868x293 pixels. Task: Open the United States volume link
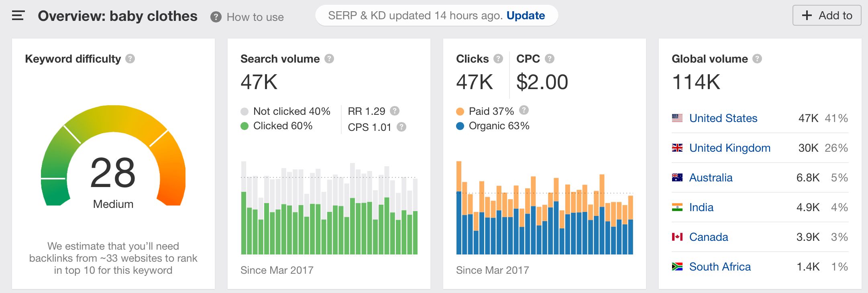tap(723, 118)
